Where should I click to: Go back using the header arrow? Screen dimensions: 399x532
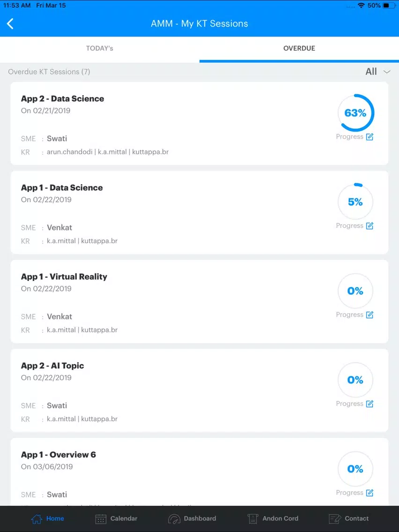(x=10, y=24)
